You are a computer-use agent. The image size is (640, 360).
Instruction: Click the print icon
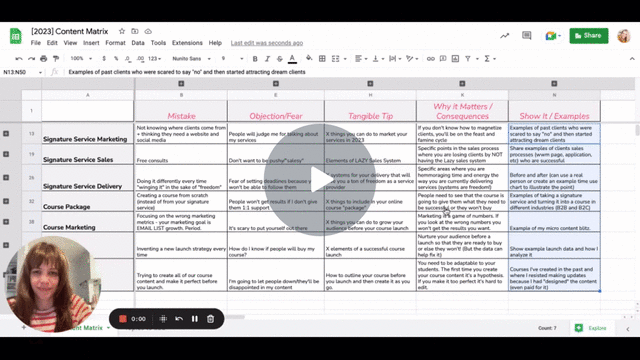tap(44, 59)
